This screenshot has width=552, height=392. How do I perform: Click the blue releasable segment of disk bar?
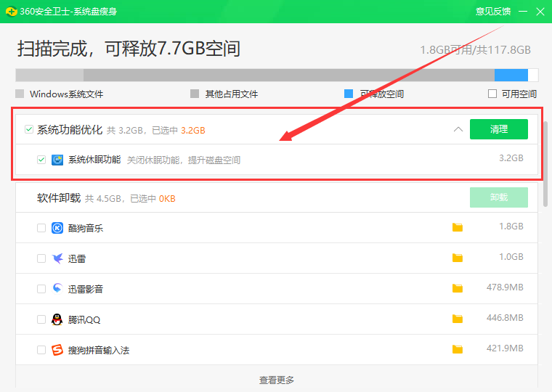[511, 75]
